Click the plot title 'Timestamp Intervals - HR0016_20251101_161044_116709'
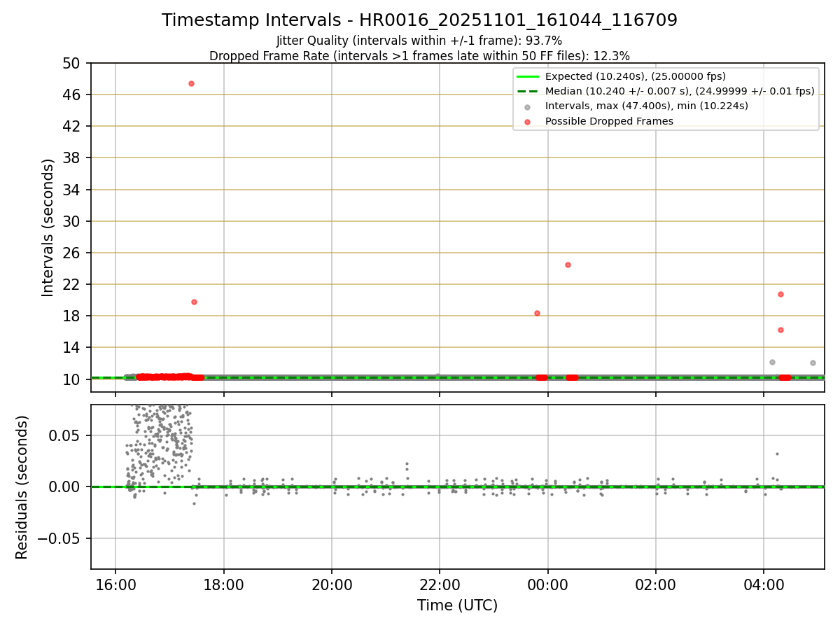This screenshot has height=630, width=840. pos(419,20)
